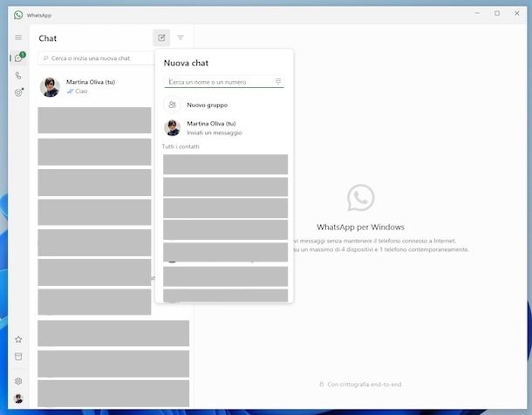
Task: Click the 'Ciao' message preview
Action: 81,92
